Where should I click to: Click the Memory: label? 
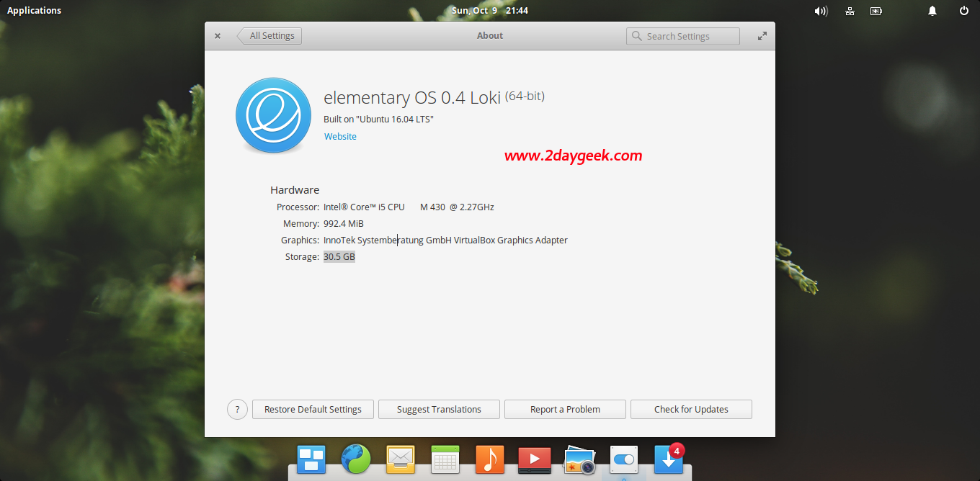coord(301,223)
